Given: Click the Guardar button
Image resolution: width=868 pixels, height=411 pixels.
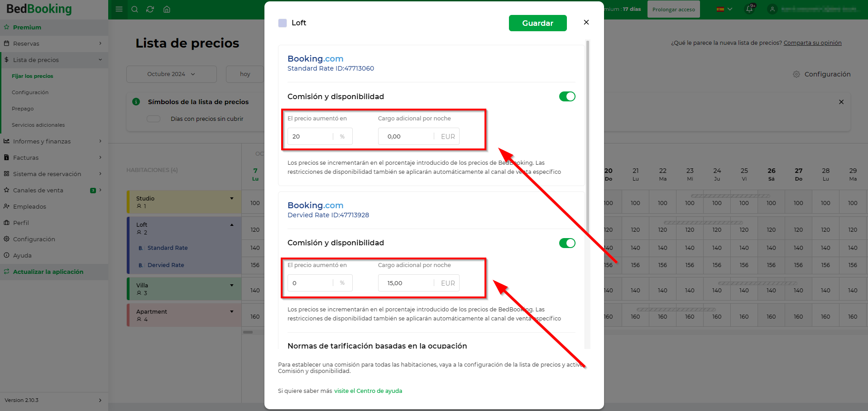Looking at the screenshot, I should pos(537,23).
